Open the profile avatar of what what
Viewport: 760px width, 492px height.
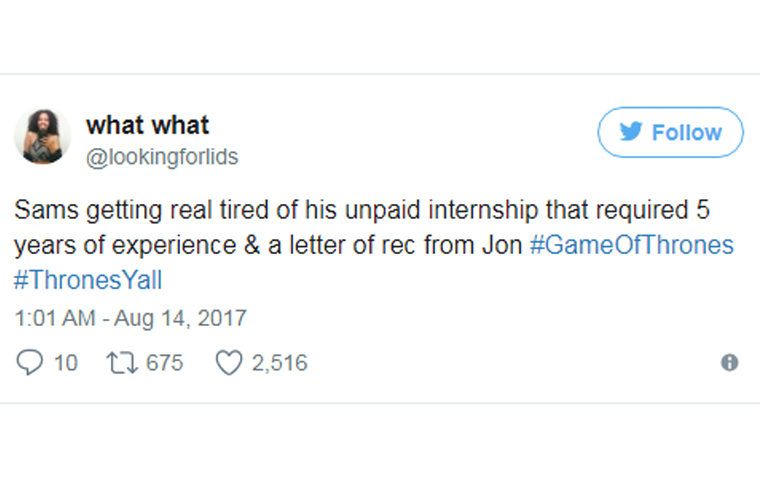click(42, 137)
